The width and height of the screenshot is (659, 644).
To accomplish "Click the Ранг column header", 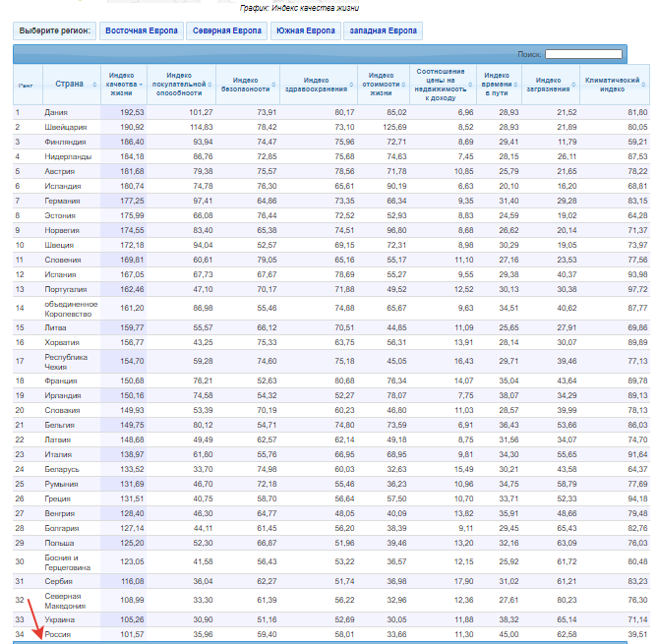I will click(x=26, y=85).
